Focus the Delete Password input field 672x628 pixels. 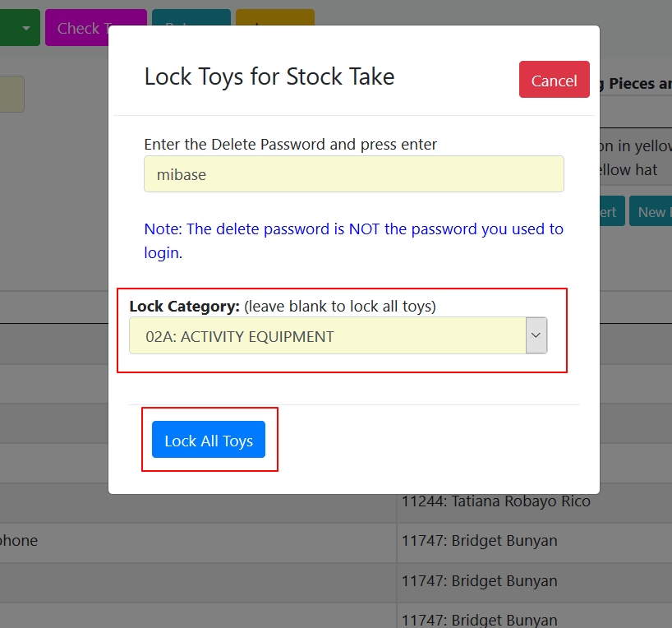pyautogui.click(x=354, y=173)
